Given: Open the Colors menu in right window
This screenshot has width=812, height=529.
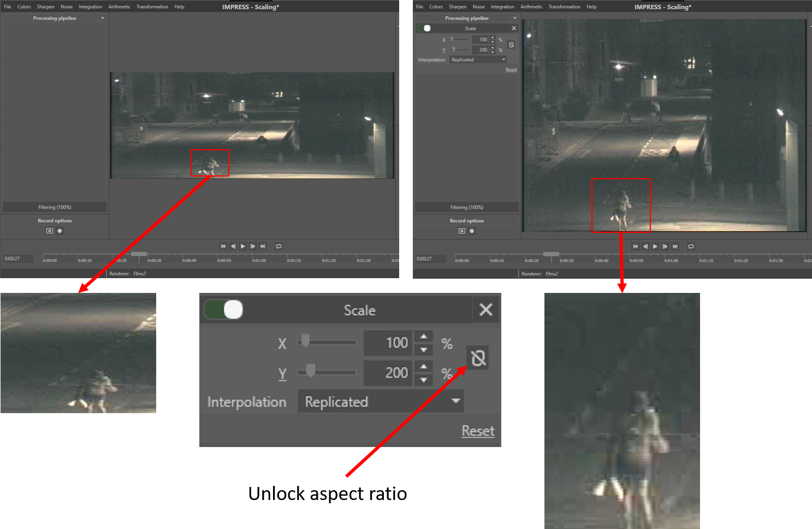Looking at the screenshot, I should (x=436, y=7).
